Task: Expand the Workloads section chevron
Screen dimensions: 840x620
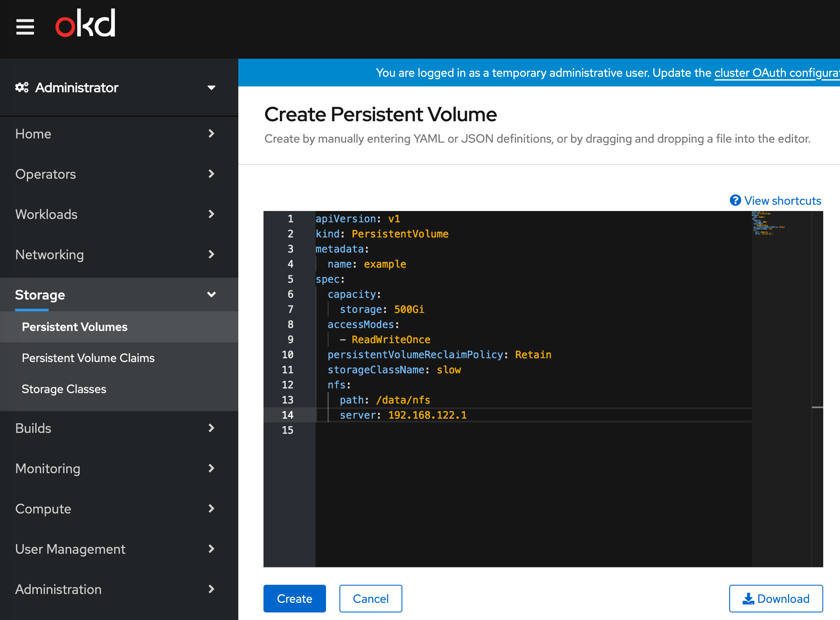Action: coord(211,214)
